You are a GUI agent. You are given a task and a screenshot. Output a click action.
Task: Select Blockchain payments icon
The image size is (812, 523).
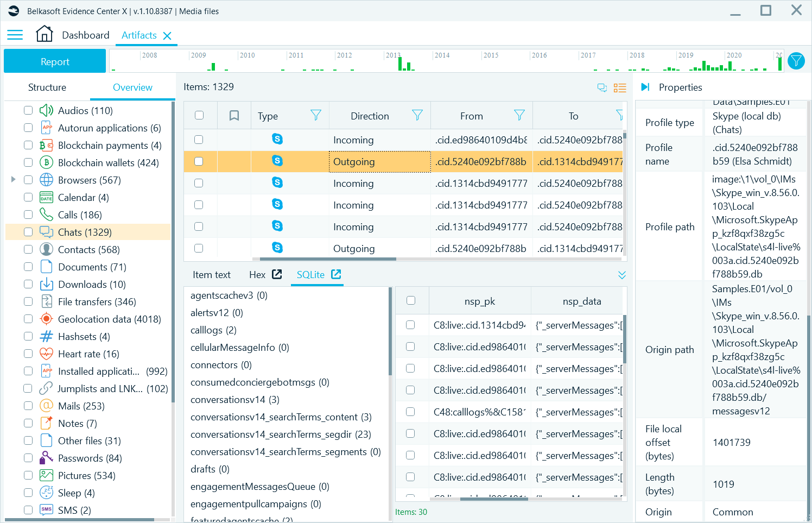tap(46, 145)
